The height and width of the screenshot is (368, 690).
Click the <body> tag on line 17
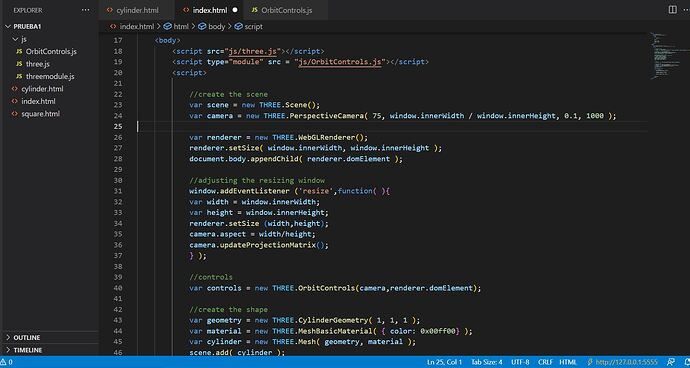click(x=168, y=40)
